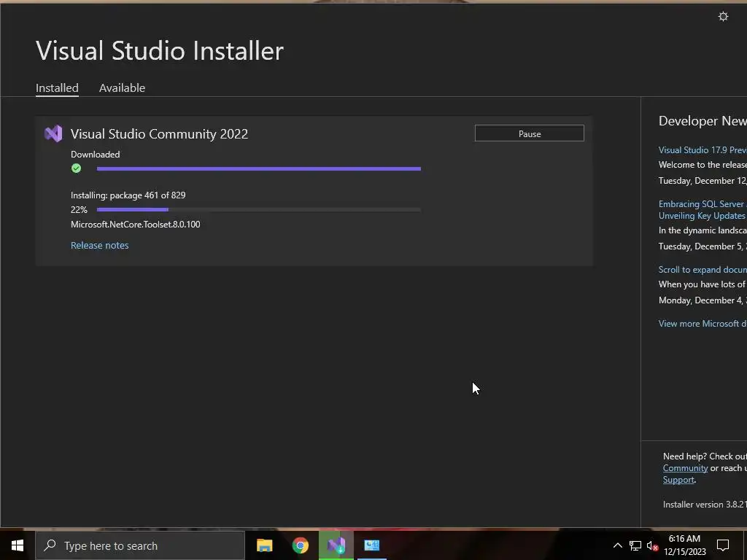Click the taskbar clock showing 6:16 AM
Image resolution: width=747 pixels, height=560 pixels.
coord(684,545)
